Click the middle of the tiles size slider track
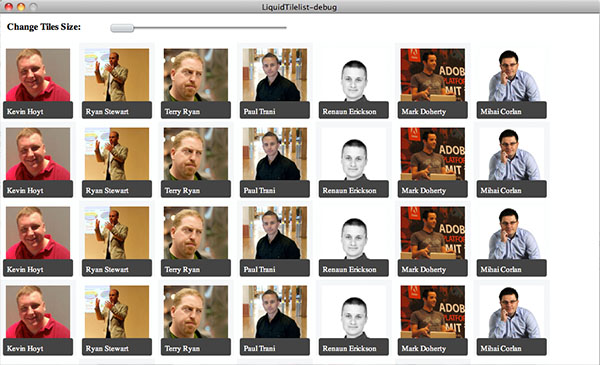This screenshot has width=600, height=365. tap(198, 28)
